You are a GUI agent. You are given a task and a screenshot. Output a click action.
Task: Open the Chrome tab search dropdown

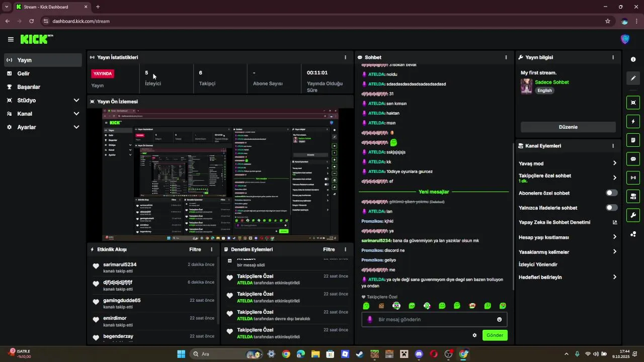coord(7,7)
